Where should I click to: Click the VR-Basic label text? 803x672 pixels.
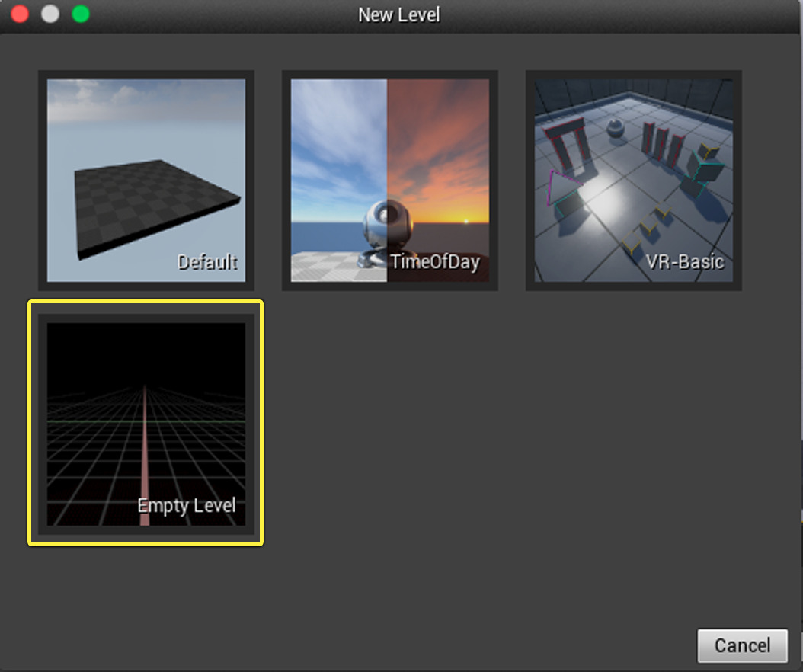point(685,261)
